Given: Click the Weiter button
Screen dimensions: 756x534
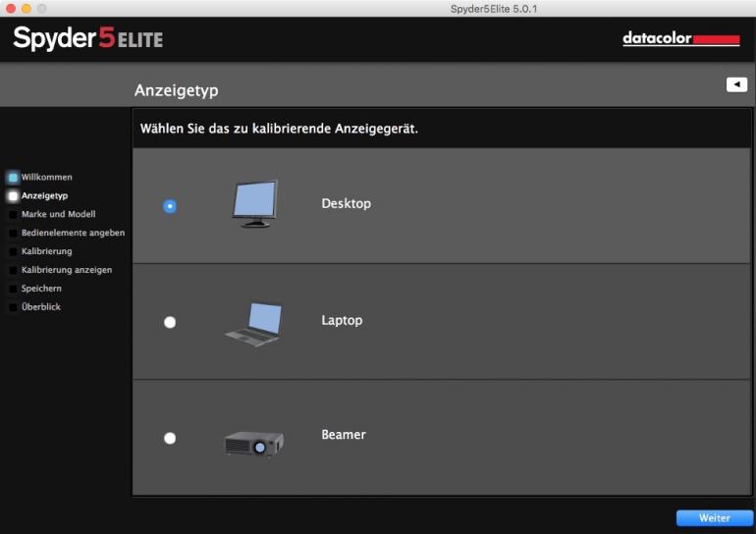Looking at the screenshot, I should pos(714,518).
